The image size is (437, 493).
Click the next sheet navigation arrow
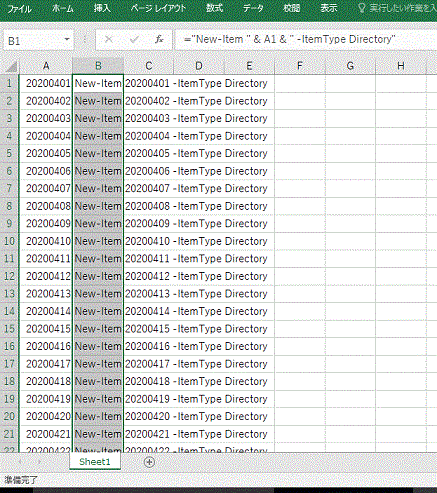39,462
